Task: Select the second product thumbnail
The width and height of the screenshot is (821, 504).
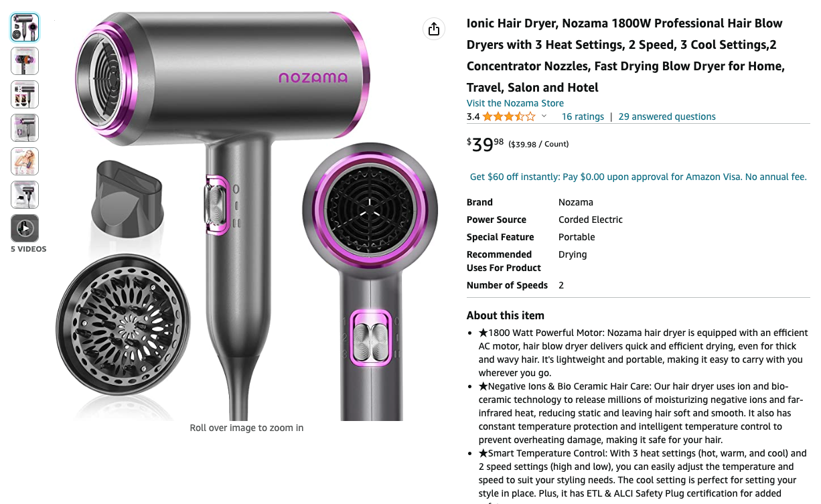Action: coord(25,61)
